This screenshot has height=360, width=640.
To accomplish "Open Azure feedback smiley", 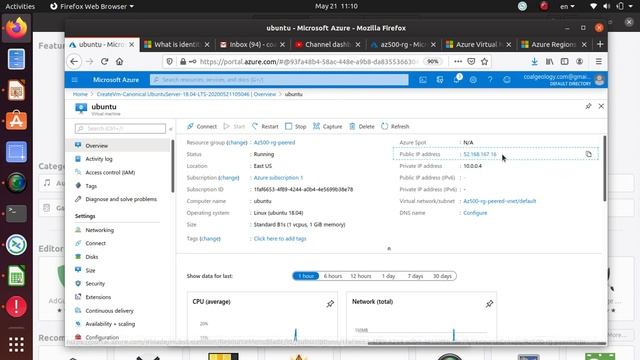I will point(507,80).
